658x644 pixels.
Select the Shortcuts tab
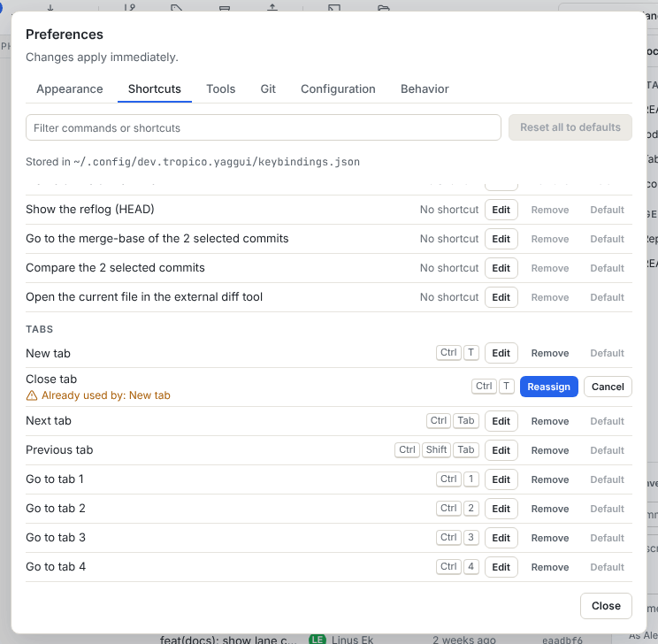155,89
